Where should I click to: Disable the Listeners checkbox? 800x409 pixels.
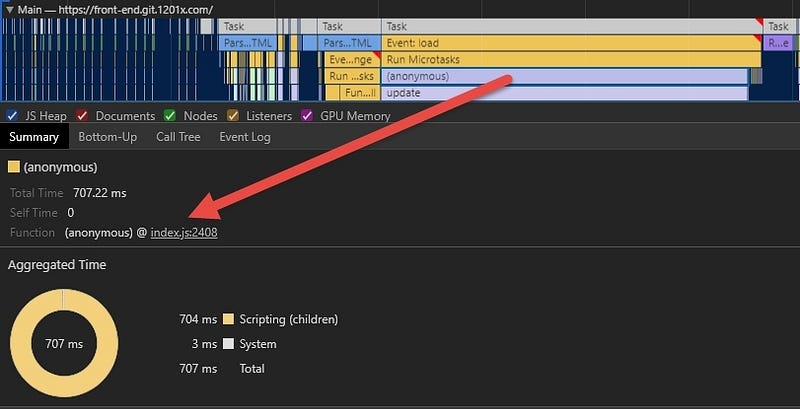[x=232, y=116]
